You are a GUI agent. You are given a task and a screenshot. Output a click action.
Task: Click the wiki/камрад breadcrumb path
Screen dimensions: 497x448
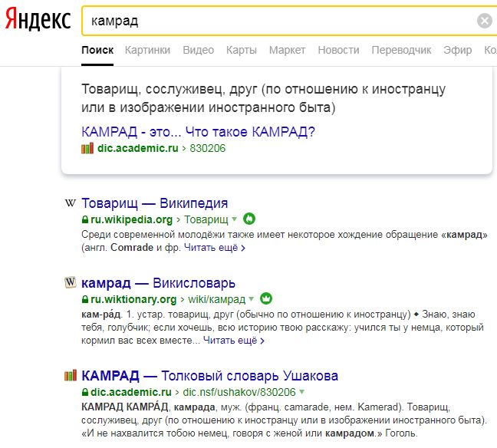click(x=217, y=299)
